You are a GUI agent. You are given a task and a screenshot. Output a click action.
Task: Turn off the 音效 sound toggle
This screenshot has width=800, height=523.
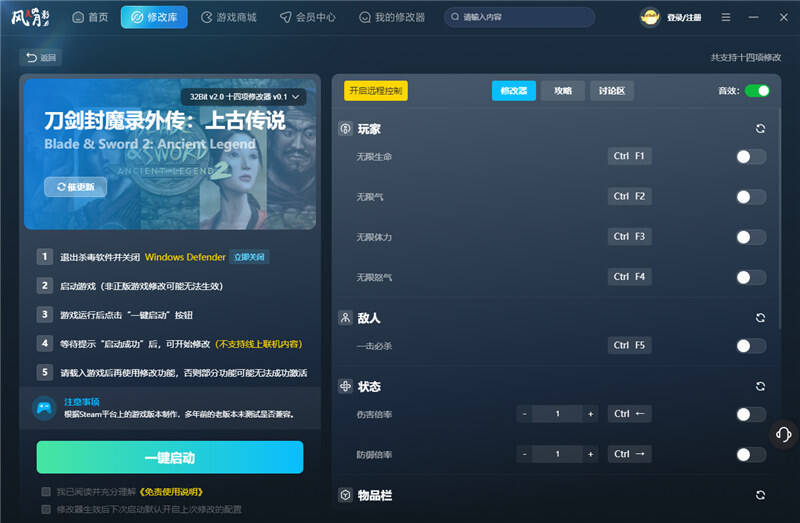(x=757, y=91)
